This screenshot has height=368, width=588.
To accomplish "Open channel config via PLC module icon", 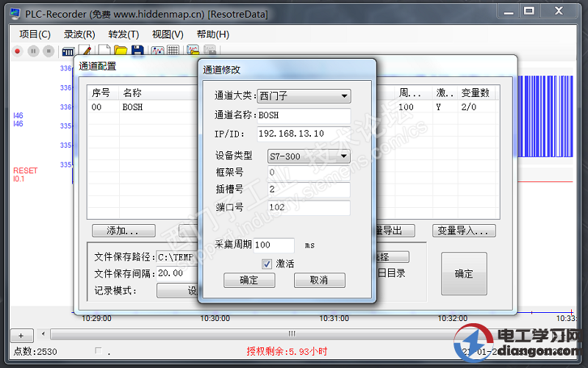I will pyautogui.click(x=68, y=51).
